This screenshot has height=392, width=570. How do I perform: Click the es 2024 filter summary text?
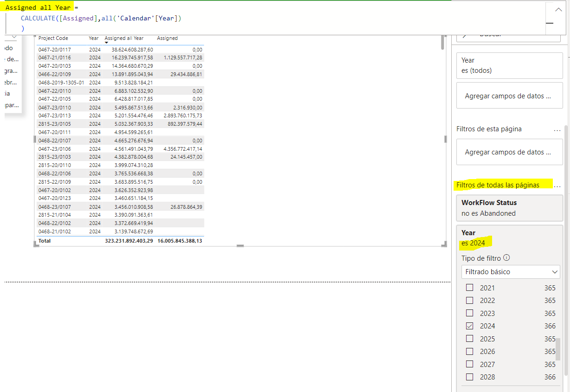[473, 243]
